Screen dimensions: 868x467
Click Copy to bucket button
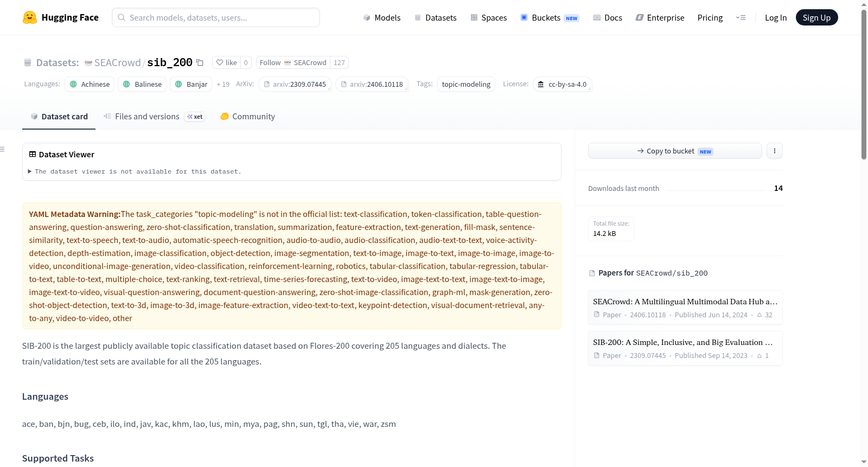pyautogui.click(x=675, y=151)
